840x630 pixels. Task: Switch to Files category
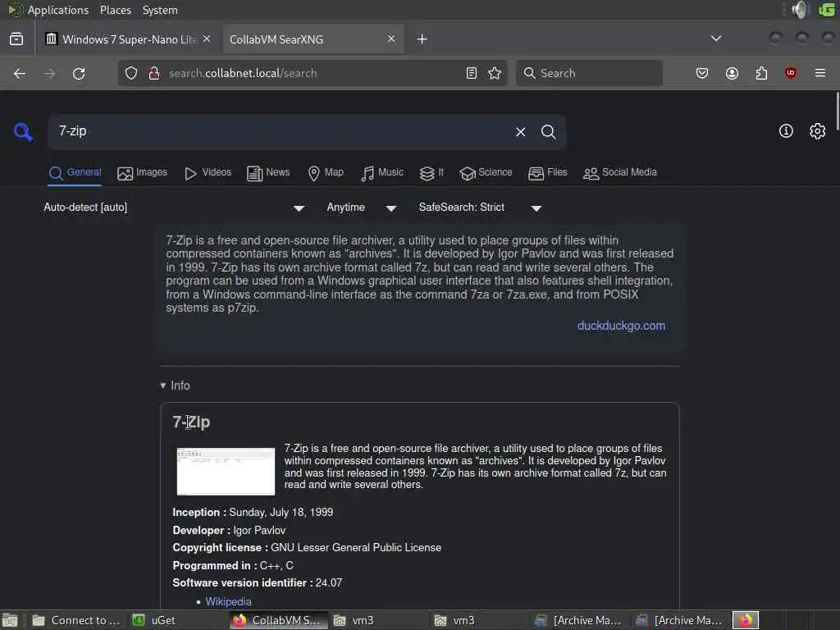pyautogui.click(x=547, y=173)
